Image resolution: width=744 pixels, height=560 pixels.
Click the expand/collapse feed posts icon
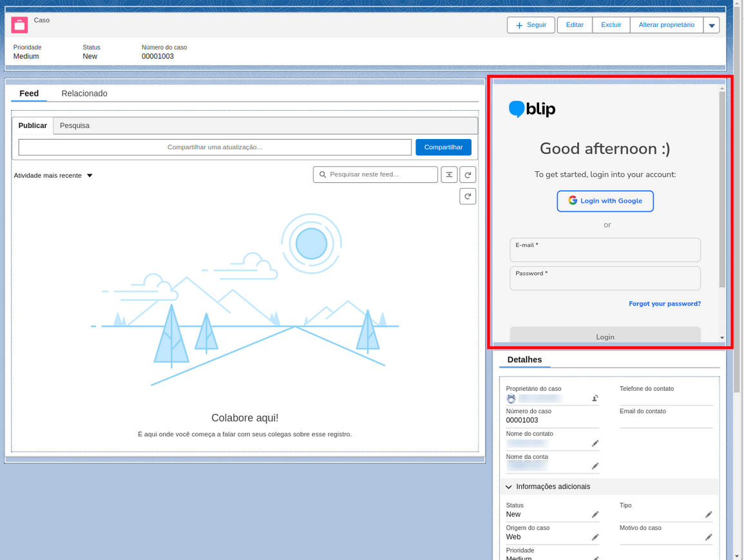click(449, 174)
